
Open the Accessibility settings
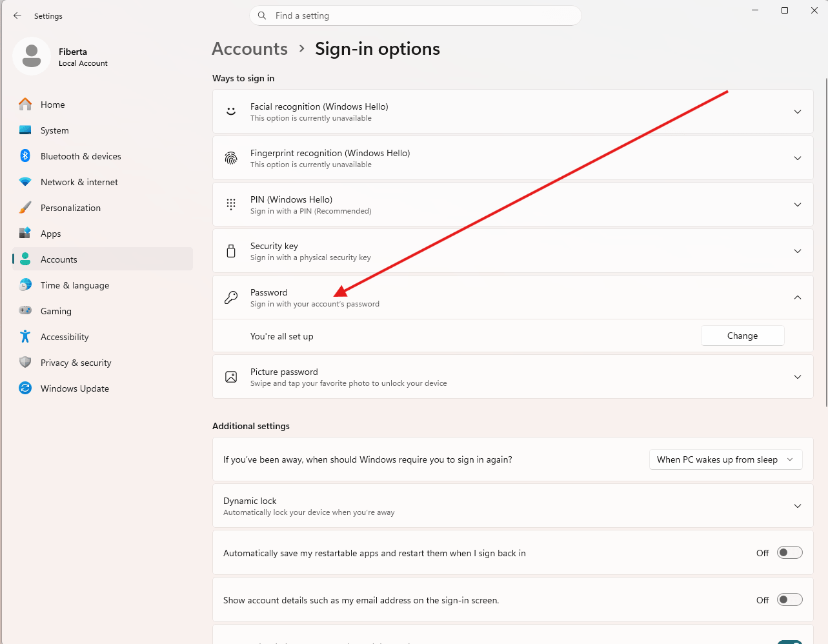tap(65, 337)
